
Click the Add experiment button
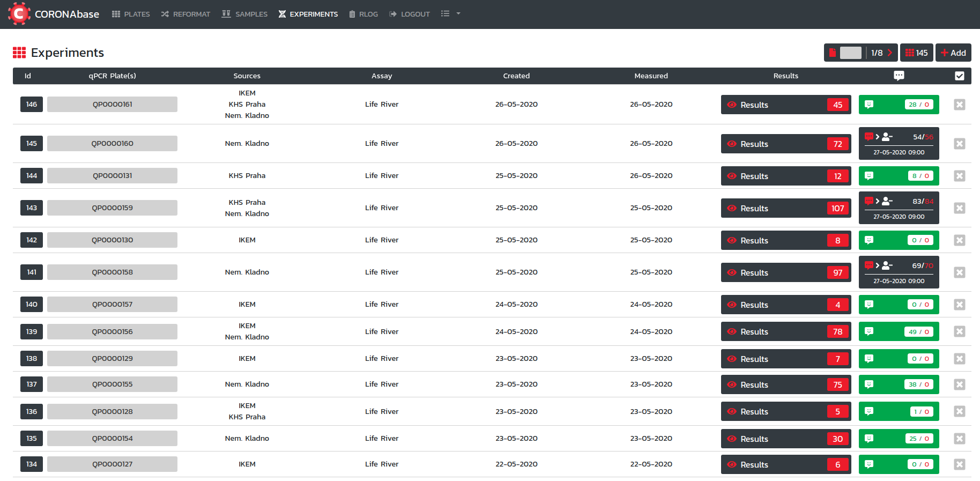(x=953, y=53)
